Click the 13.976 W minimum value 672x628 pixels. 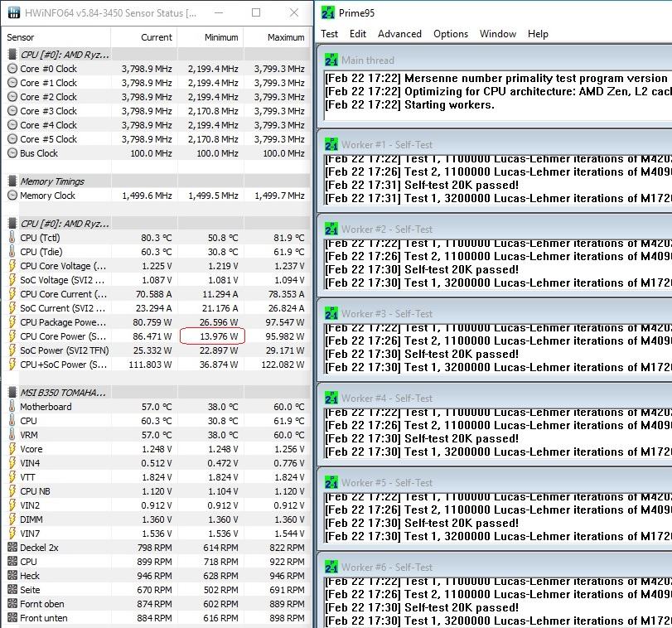(219, 336)
